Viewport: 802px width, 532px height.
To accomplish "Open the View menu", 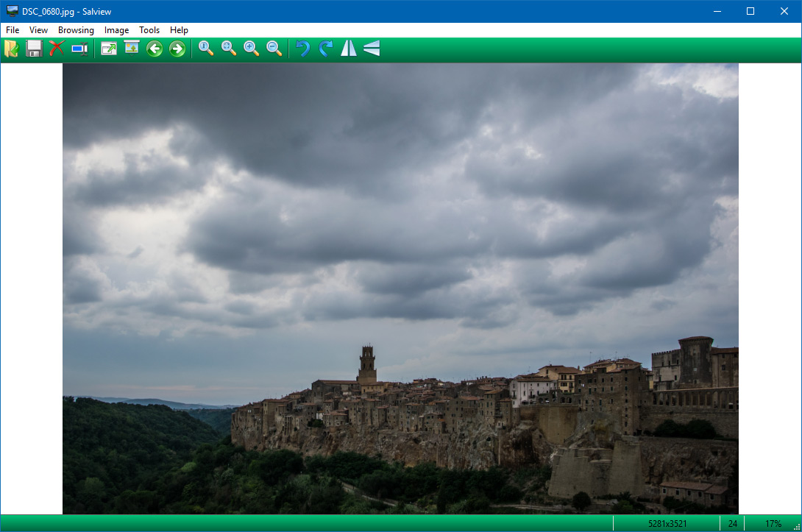I will (38, 30).
